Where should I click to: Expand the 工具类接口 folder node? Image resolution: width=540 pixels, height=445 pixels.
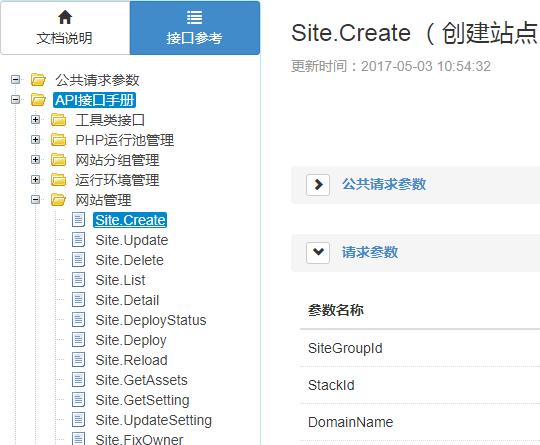click(35, 120)
